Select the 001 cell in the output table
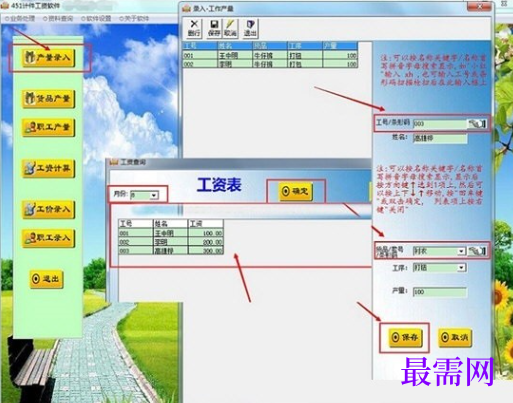The height and width of the screenshot is (403, 513). point(200,56)
